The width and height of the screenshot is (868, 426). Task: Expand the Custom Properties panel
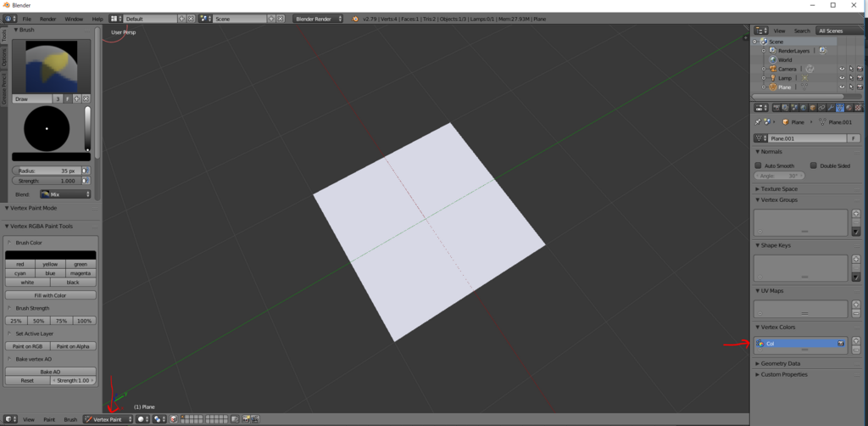[x=757, y=374]
